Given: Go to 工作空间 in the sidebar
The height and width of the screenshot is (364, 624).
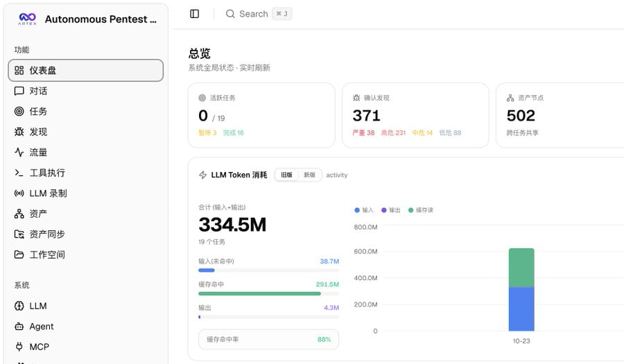Looking at the screenshot, I should click(x=85, y=254).
